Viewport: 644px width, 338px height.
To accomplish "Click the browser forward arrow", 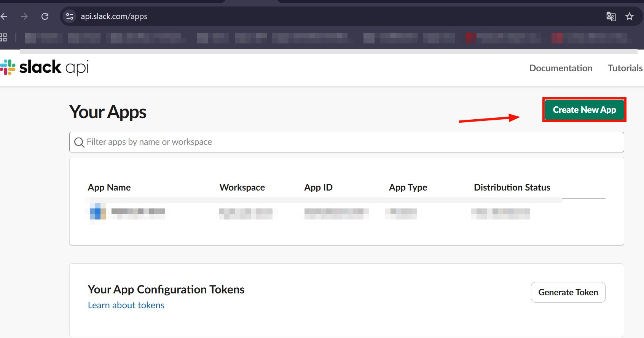I will tap(24, 16).
